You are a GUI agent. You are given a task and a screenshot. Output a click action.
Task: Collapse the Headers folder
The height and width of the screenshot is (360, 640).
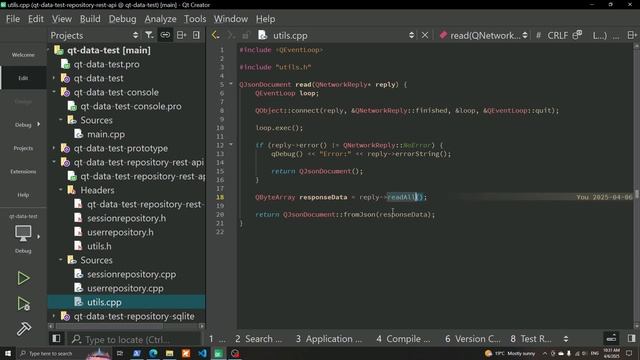click(x=61, y=190)
